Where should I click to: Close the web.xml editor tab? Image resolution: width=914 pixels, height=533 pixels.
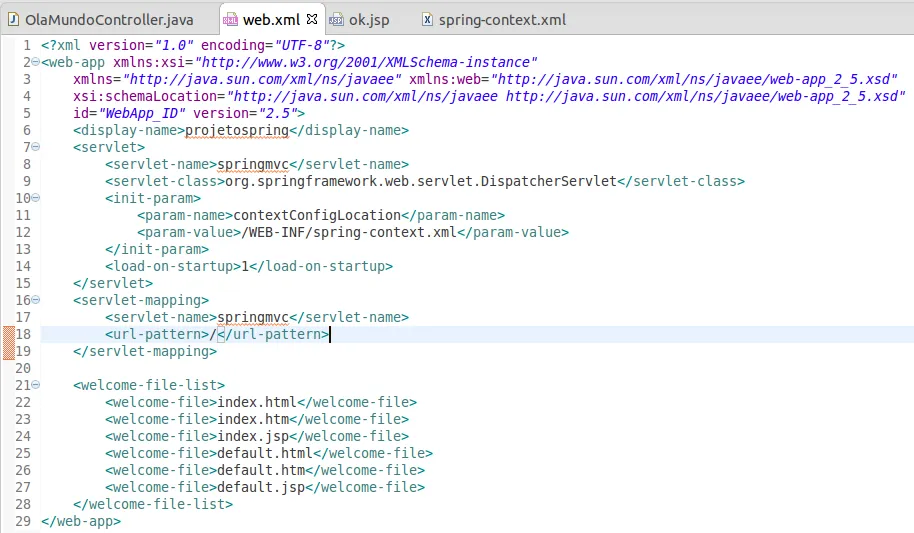tap(310, 19)
